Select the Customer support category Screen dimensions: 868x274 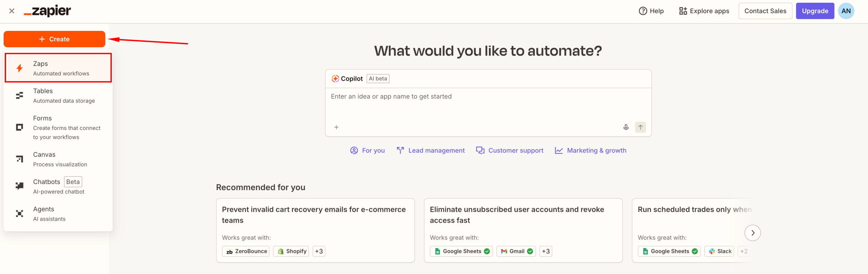click(510, 150)
